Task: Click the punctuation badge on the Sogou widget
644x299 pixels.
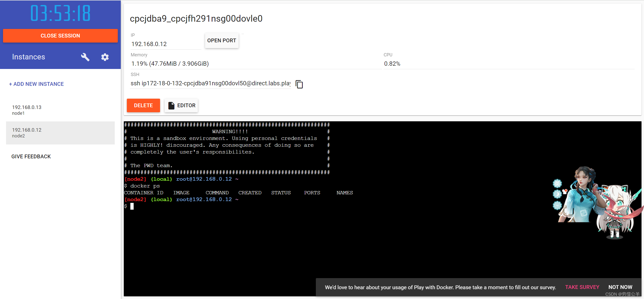Action: click(x=557, y=205)
